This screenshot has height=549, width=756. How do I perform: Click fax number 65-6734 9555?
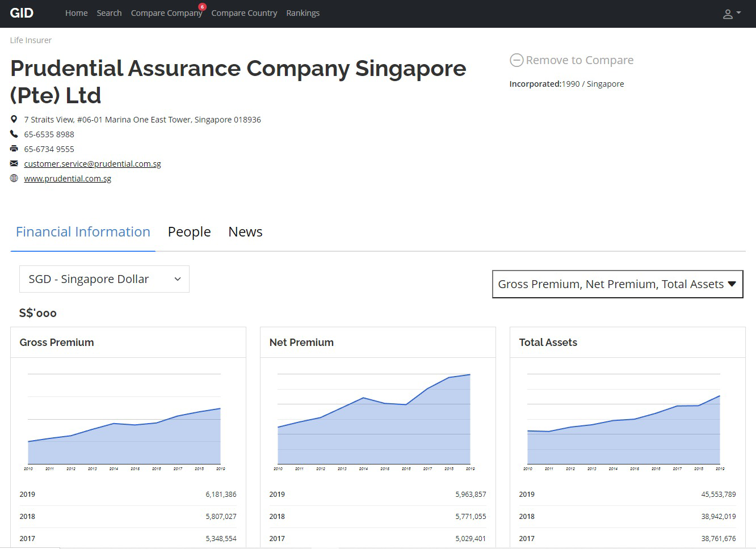tap(49, 149)
